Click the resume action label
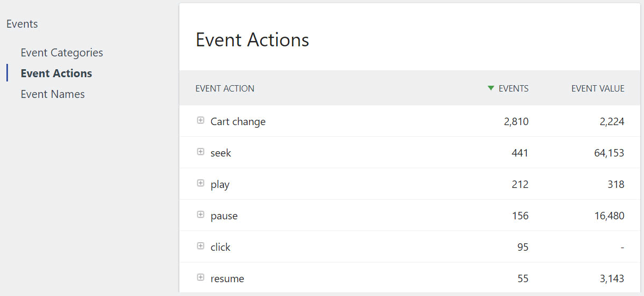This screenshot has height=296, width=644. [227, 279]
